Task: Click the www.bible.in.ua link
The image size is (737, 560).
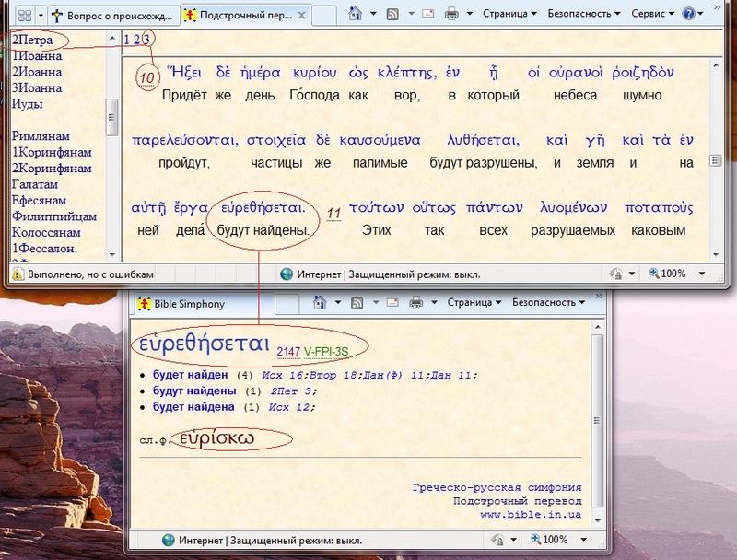Action: [530, 515]
